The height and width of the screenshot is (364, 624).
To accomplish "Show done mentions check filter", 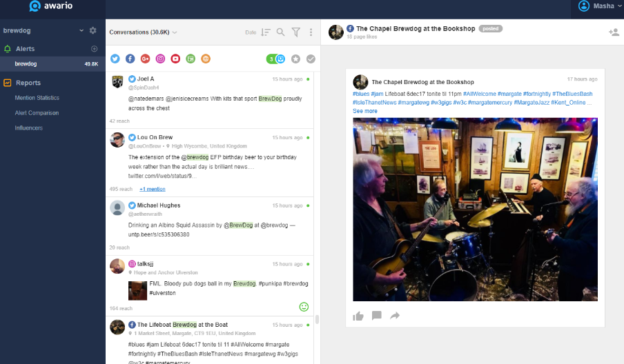I will (311, 59).
